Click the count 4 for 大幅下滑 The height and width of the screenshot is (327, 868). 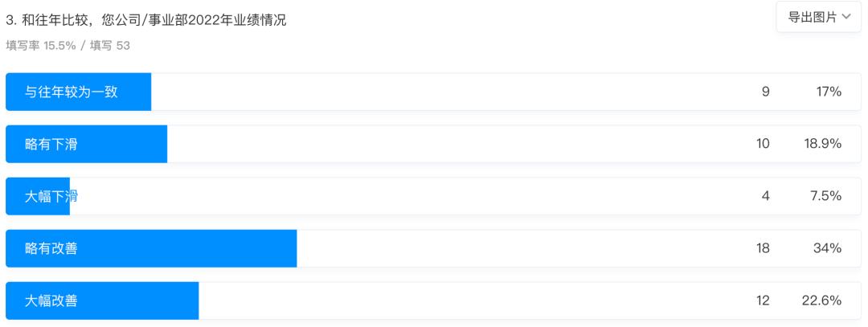click(765, 196)
